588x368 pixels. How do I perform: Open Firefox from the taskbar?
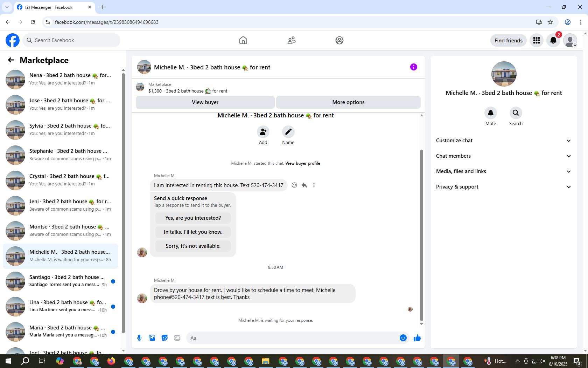click(x=111, y=361)
